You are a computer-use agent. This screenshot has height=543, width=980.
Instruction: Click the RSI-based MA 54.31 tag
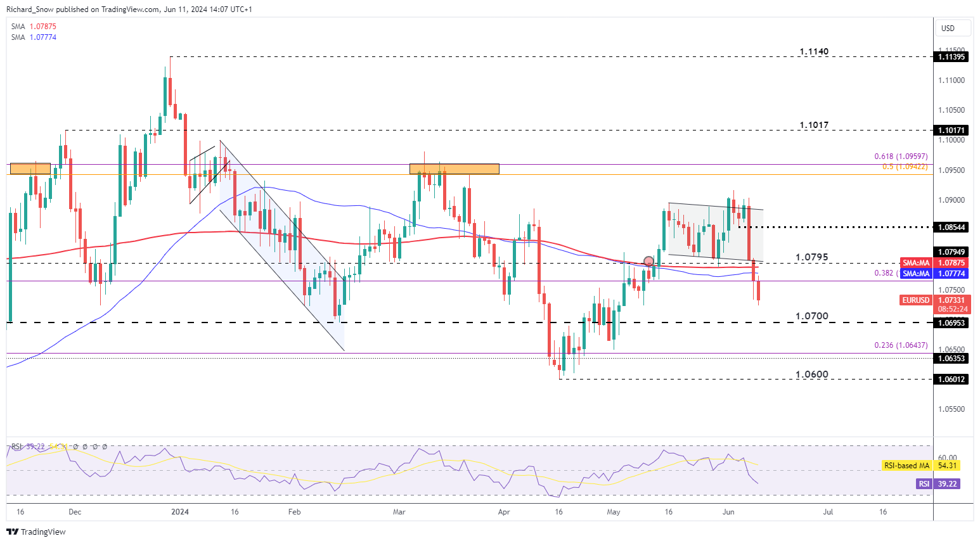pyautogui.click(x=922, y=466)
